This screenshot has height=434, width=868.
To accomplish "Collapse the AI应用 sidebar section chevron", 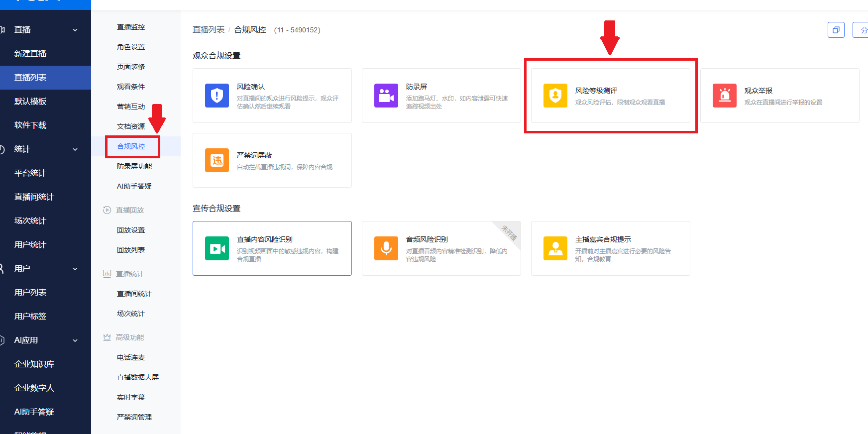I will tap(75, 340).
